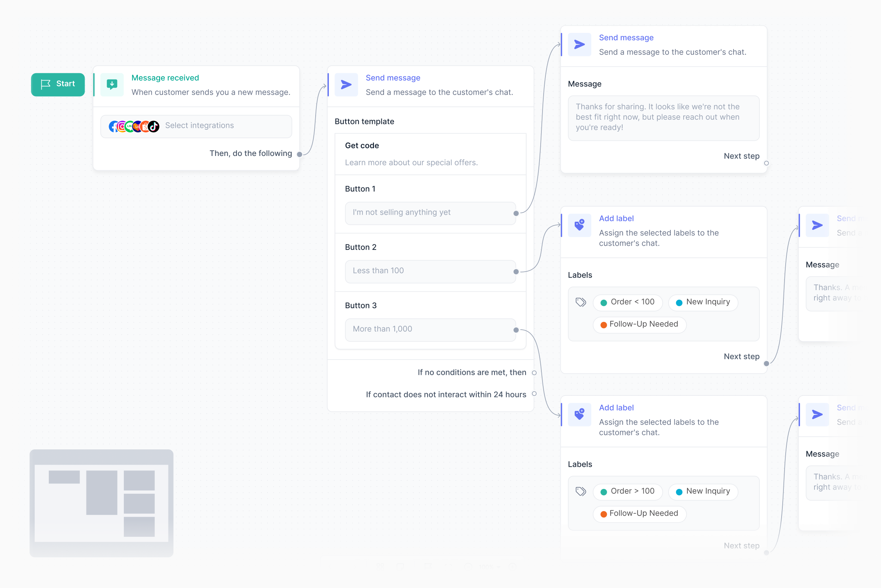The image size is (881, 588).
Task: Click the Next step connector under 'Thanks for sharing'
Action: tap(766, 163)
